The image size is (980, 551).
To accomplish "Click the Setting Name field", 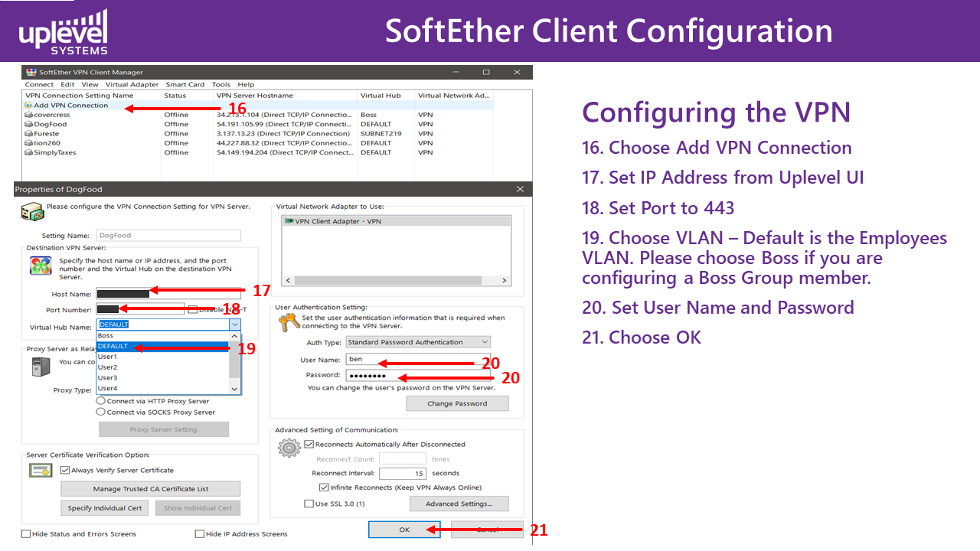I will pyautogui.click(x=168, y=236).
